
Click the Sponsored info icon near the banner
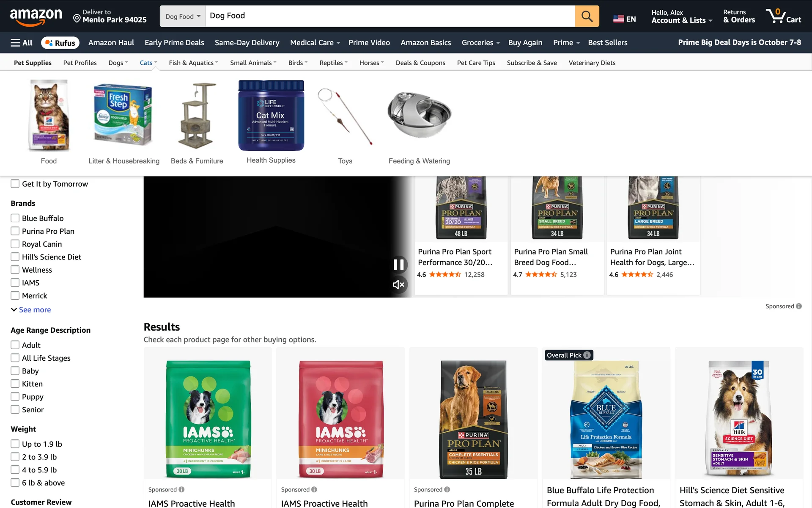798,306
